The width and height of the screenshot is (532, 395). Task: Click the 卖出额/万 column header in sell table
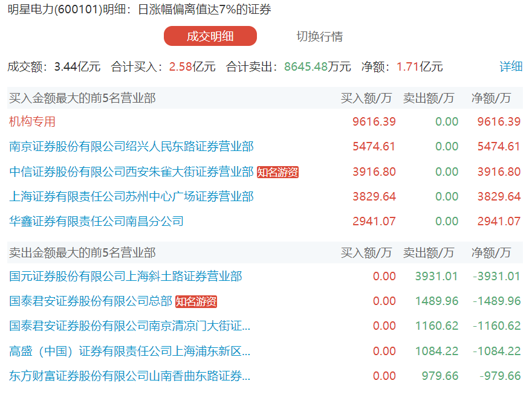[429, 252]
